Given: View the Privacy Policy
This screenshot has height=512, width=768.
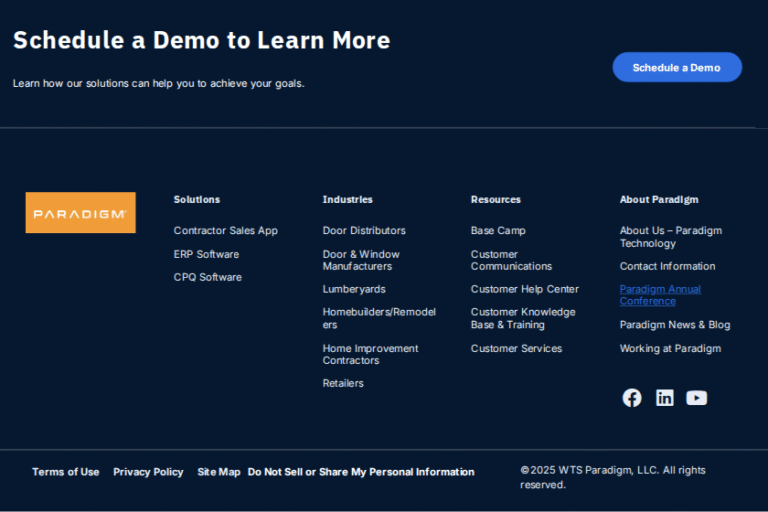Looking at the screenshot, I should tap(148, 472).
